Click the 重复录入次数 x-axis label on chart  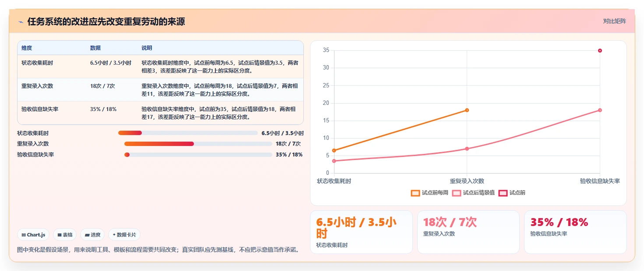467,181
